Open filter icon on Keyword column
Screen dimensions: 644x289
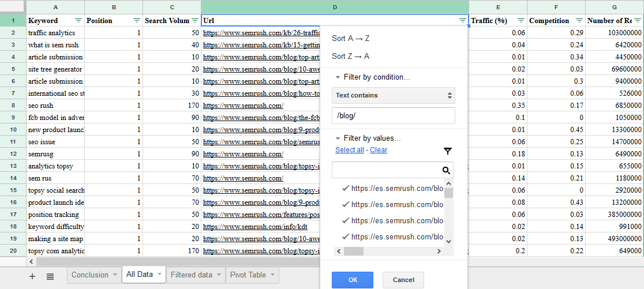(78, 21)
